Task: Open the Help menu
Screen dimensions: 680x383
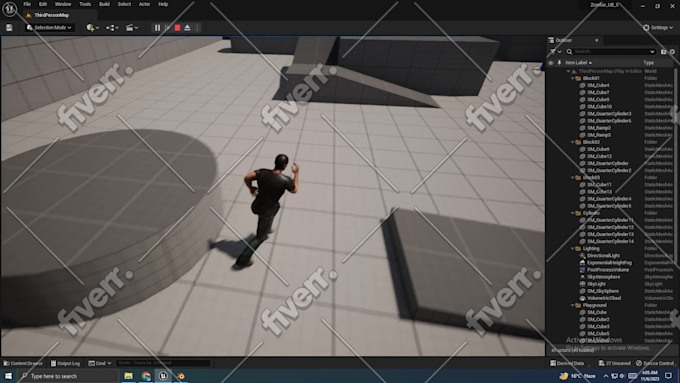Action: 163,4
